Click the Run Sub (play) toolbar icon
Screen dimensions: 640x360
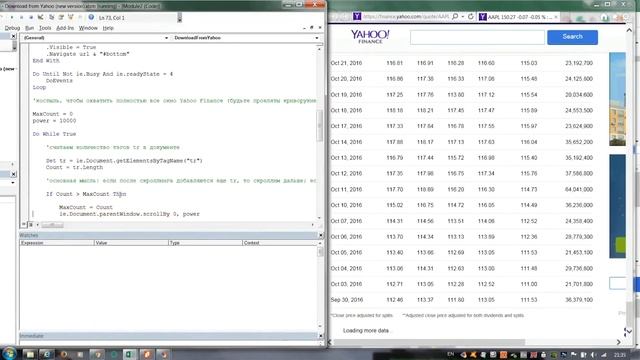[11, 18]
